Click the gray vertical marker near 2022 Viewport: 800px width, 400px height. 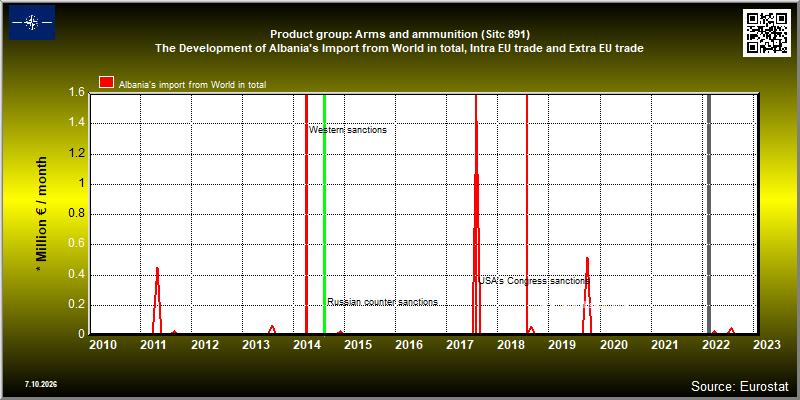[x=709, y=213]
